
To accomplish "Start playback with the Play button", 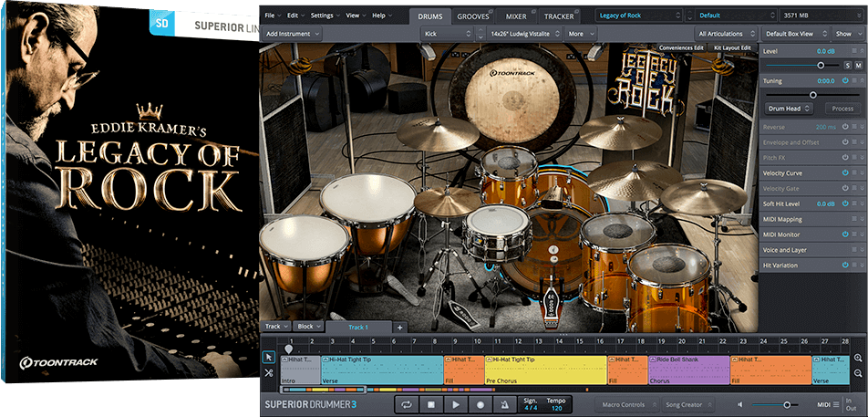I will (456, 404).
